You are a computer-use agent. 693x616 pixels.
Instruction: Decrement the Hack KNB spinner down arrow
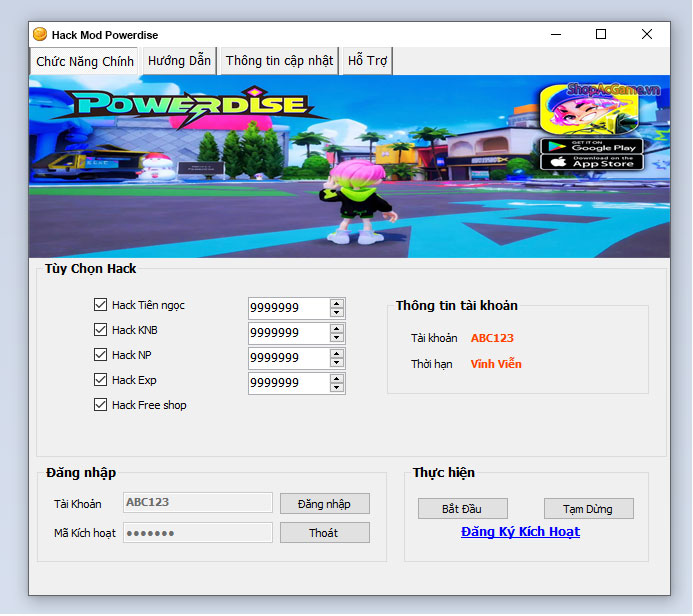pos(337,338)
